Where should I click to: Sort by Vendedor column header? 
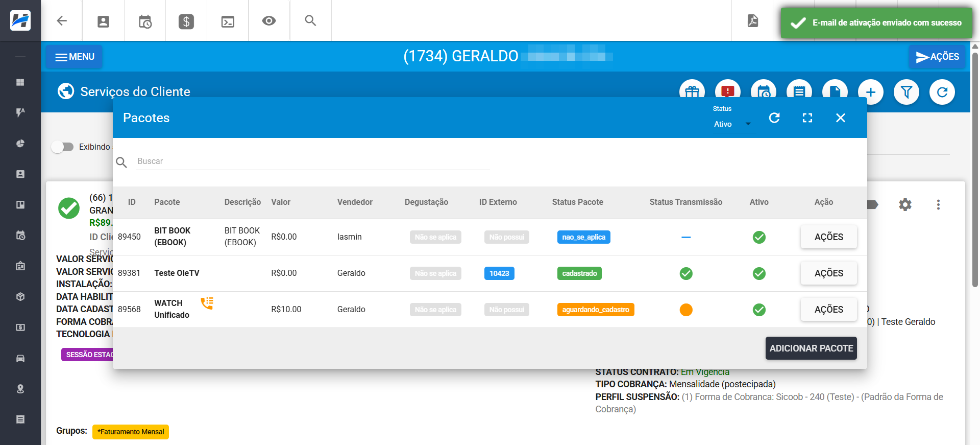[x=355, y=202]
